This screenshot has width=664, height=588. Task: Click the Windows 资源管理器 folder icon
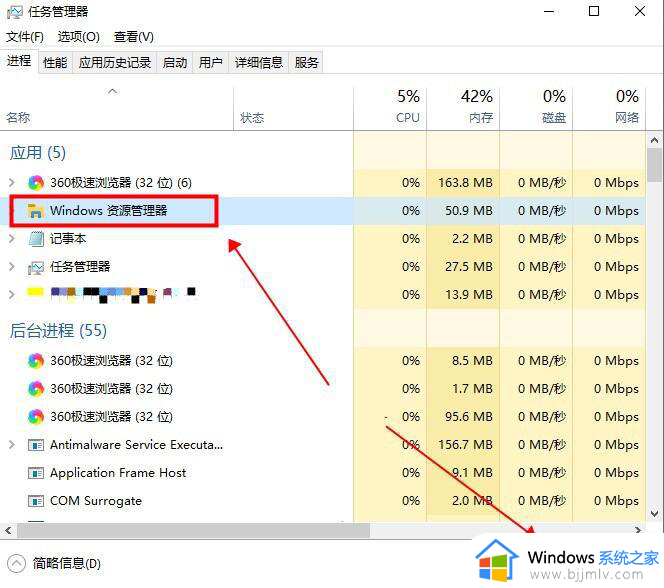coord(36,211)
